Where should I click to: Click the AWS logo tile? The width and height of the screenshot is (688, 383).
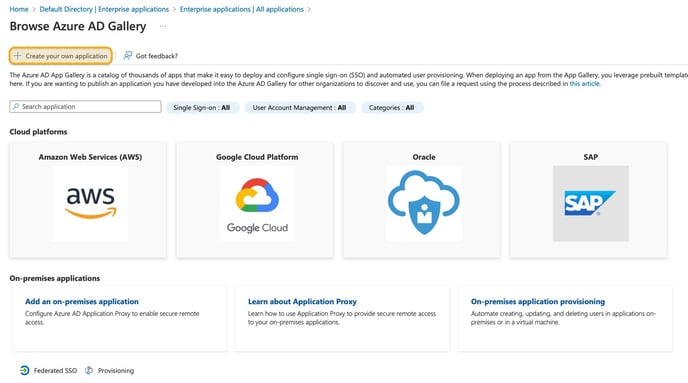pos(90,204)
